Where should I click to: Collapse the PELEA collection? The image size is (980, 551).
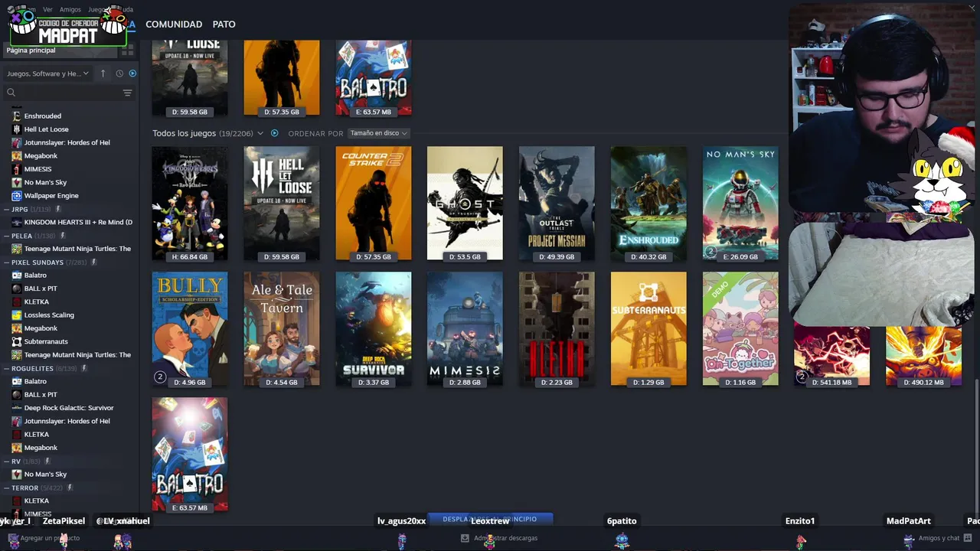[6, 236]
